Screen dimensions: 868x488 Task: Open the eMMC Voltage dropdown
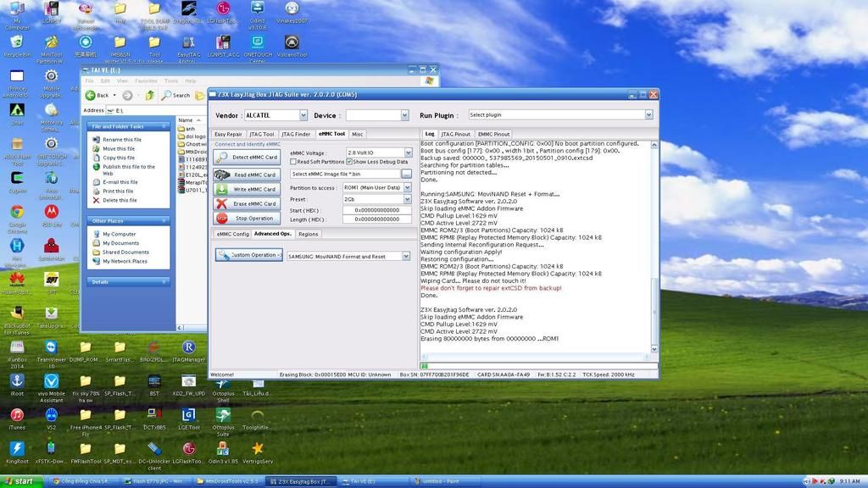(x=408, y=152)
